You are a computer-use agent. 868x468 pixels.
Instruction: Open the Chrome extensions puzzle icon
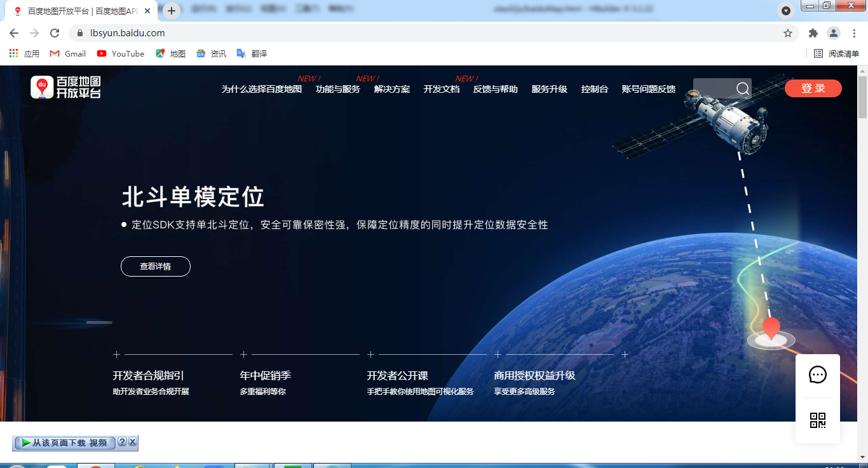coord(813,33)
